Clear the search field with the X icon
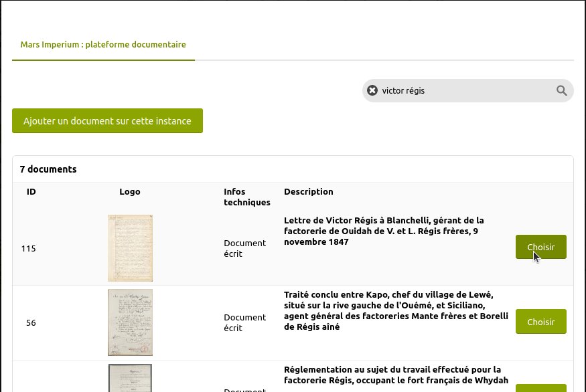This screenshot has width=586, height=392. click(x=372, y=90)
